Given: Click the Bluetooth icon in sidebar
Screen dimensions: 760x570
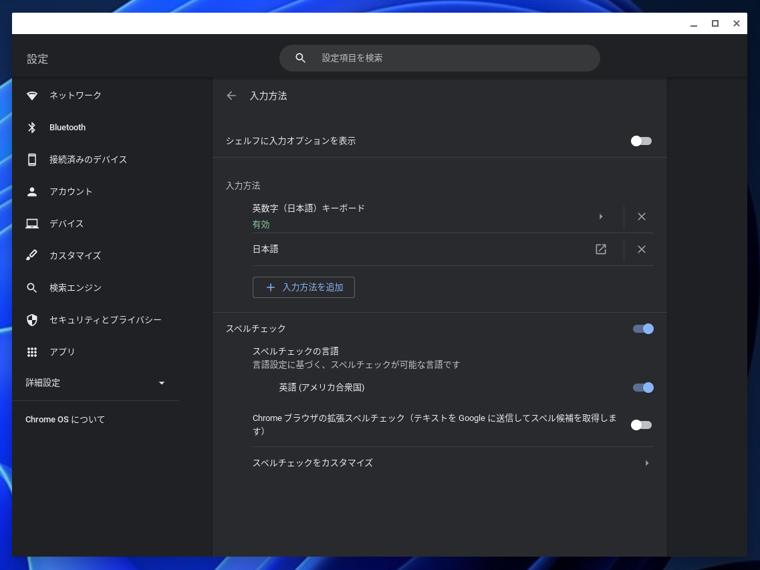Looking at the screenshot, I should click(x=32, y=127).
